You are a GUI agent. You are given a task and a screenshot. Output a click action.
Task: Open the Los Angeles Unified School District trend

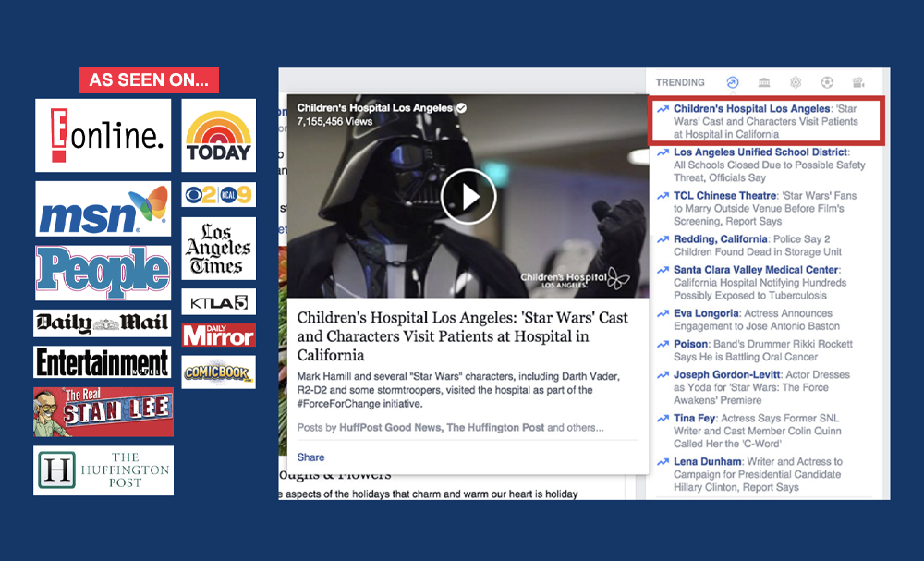(760, 152)
